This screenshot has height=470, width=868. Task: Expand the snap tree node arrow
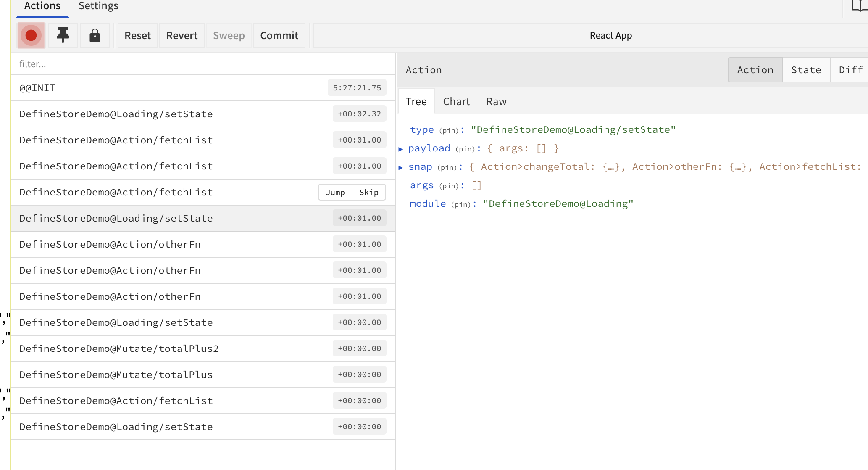pyautogui.click(x=401, y=167)
